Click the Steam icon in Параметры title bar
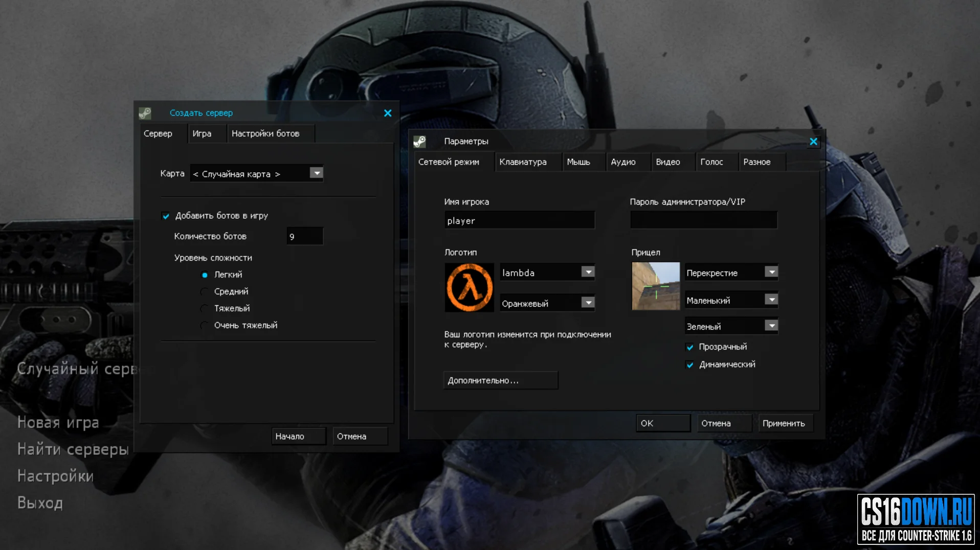Image resolution: width=980 pixels, height=550 pixels. 419,142
